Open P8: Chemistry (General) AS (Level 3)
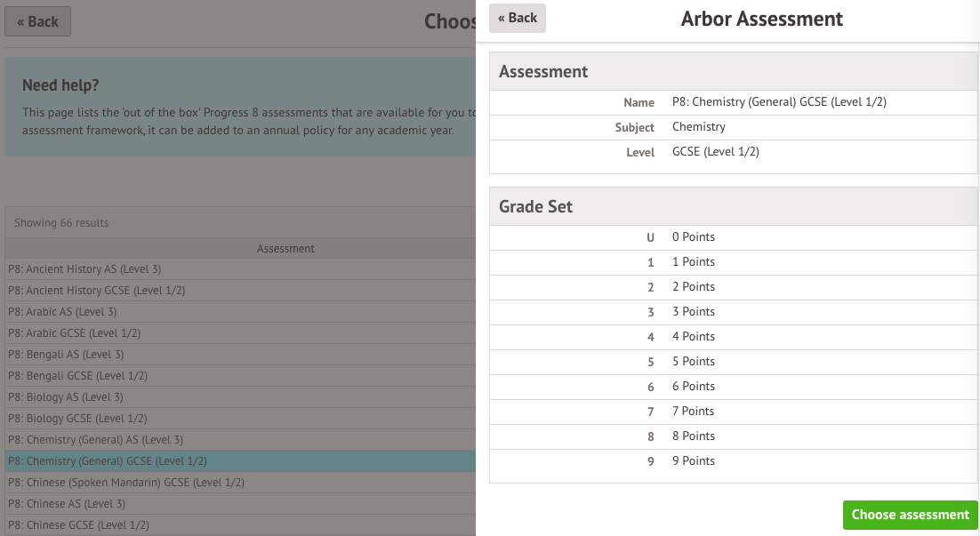This screenshot has width=980, height=536. coord(95,440)
